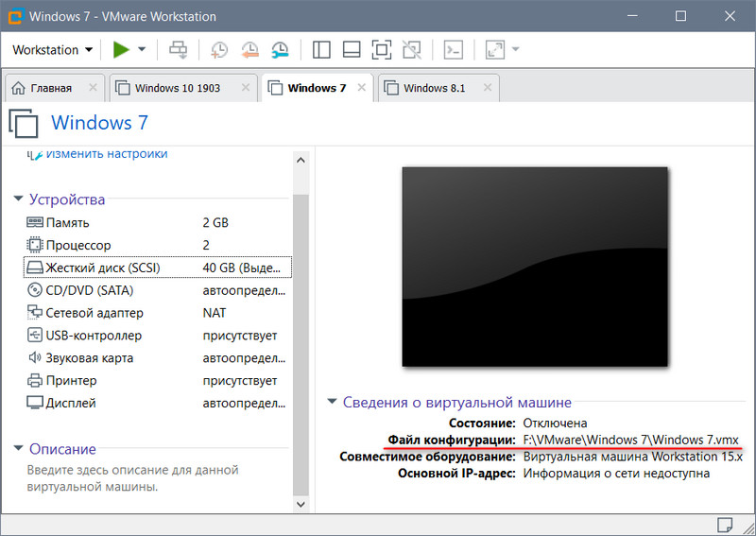Viewport: 756px width, 536px height.
Task: Select the USB-контроллер device
Action: pos(158,336)
